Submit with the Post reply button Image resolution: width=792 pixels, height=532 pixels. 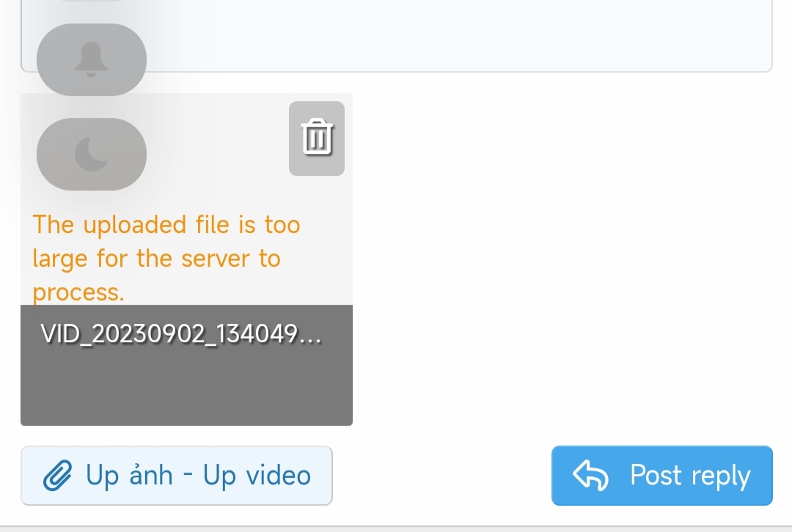661,476
